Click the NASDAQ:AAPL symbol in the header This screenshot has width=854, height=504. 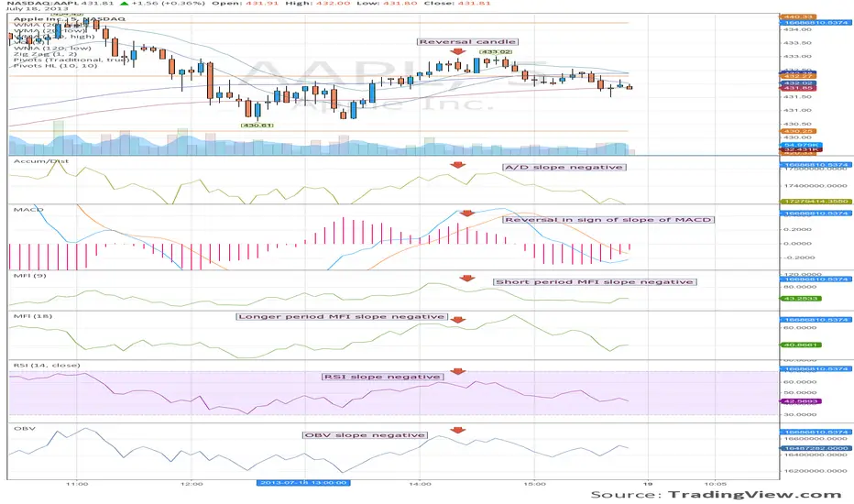[41, 4]
